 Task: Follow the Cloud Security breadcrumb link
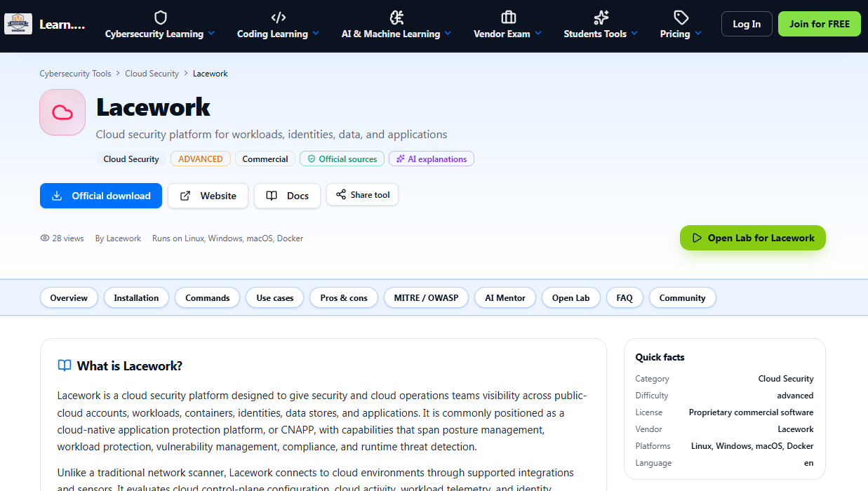pos(152,74)
